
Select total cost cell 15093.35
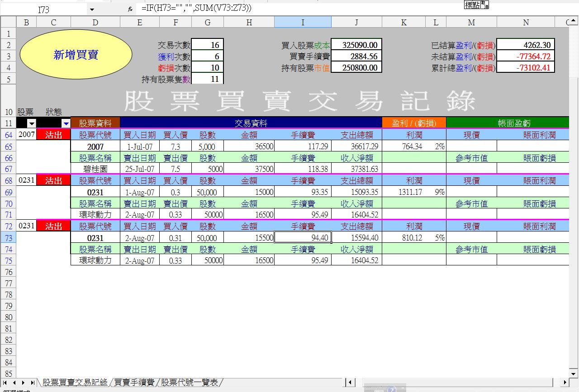[356, 192]
